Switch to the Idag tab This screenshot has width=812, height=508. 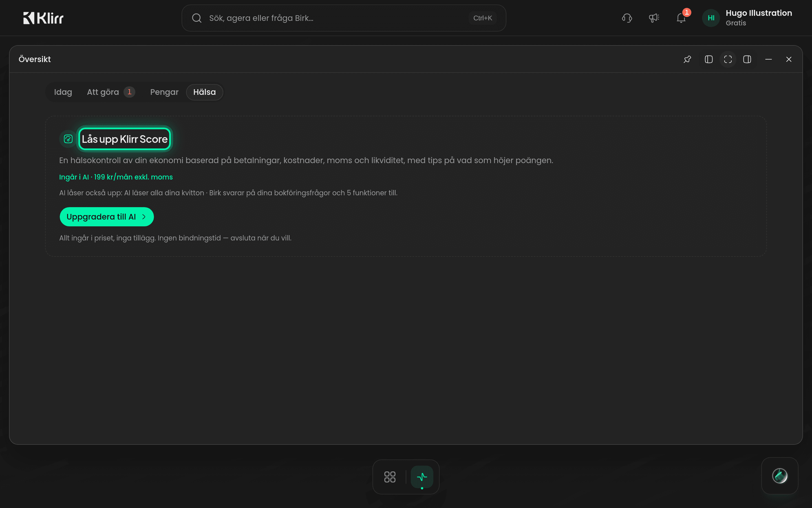tap(63, 92)
